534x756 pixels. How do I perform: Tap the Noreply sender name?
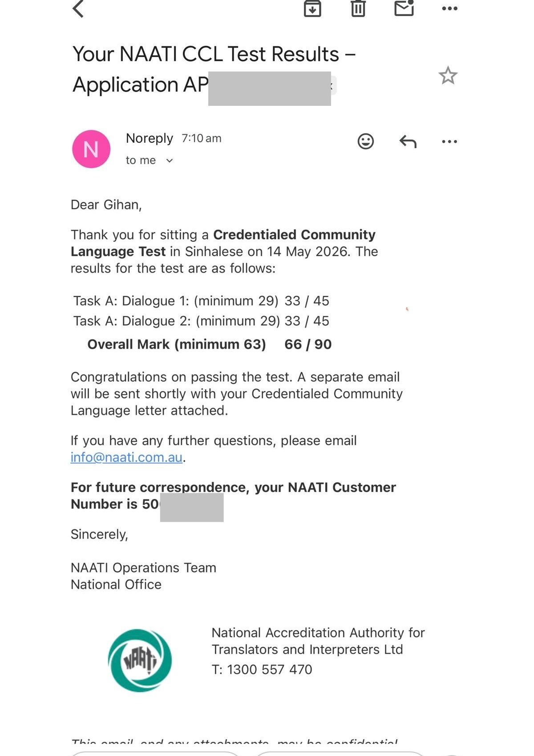point(149,138)
